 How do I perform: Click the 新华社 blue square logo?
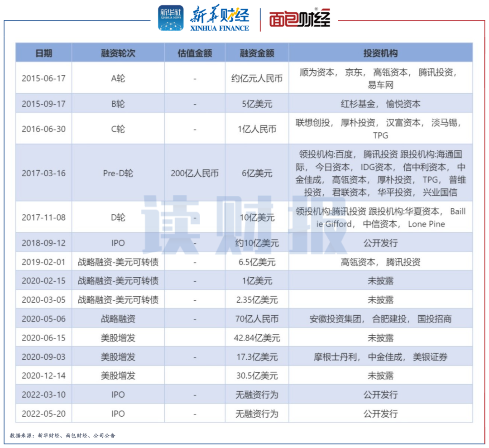171,19
